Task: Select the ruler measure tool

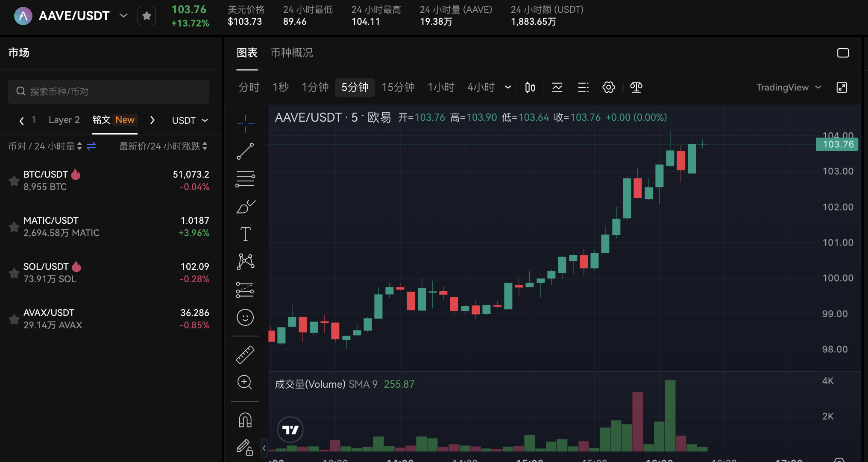Action: [245, 354]
